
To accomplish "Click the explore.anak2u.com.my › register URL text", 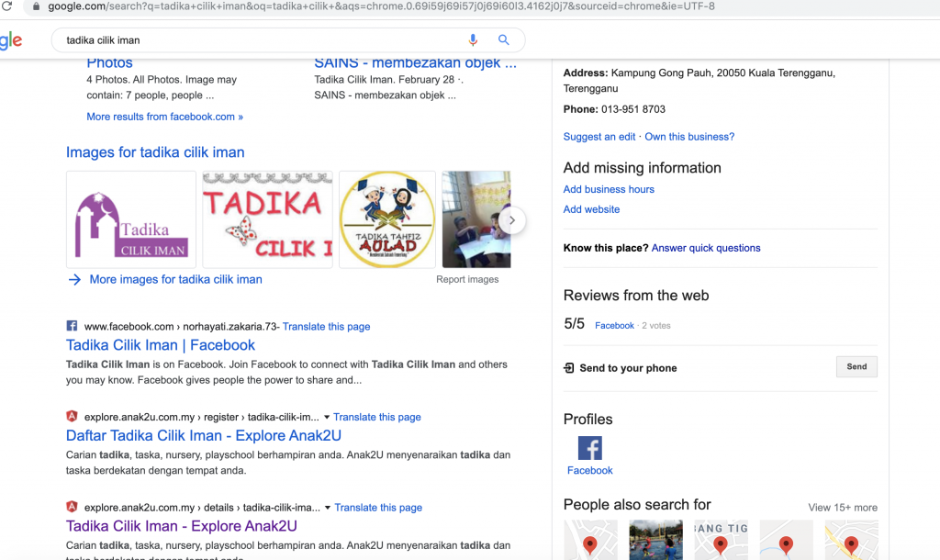I will coord(201,418).
